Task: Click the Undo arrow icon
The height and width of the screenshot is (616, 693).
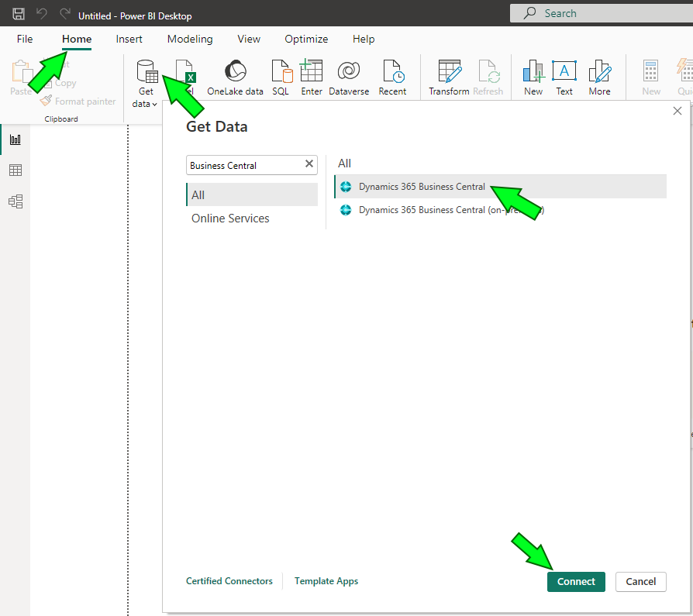Action: (42, 14)
